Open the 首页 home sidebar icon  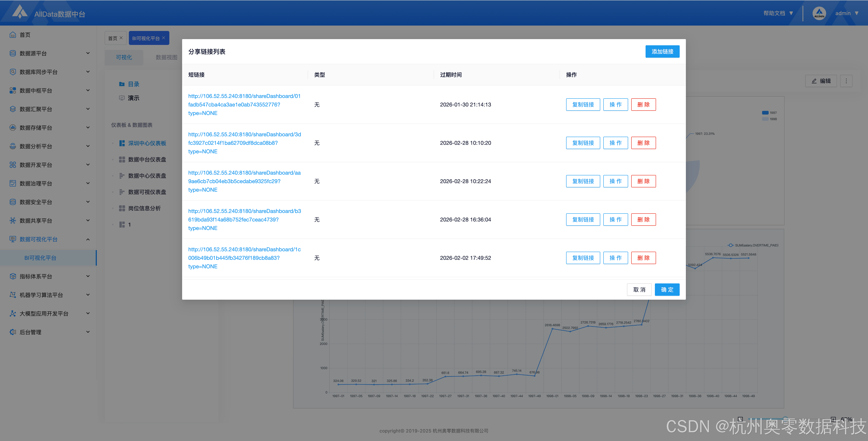click(x=13, y=35)
